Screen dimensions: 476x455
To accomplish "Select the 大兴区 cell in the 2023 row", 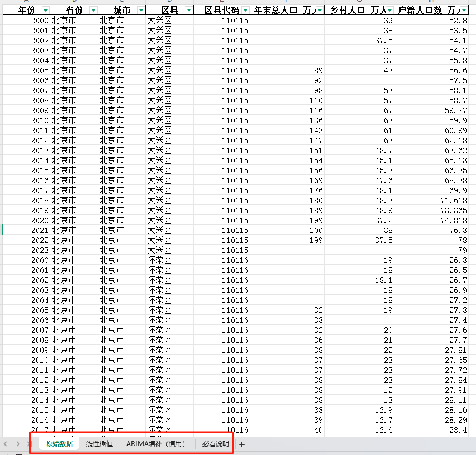I will (169, 250).
